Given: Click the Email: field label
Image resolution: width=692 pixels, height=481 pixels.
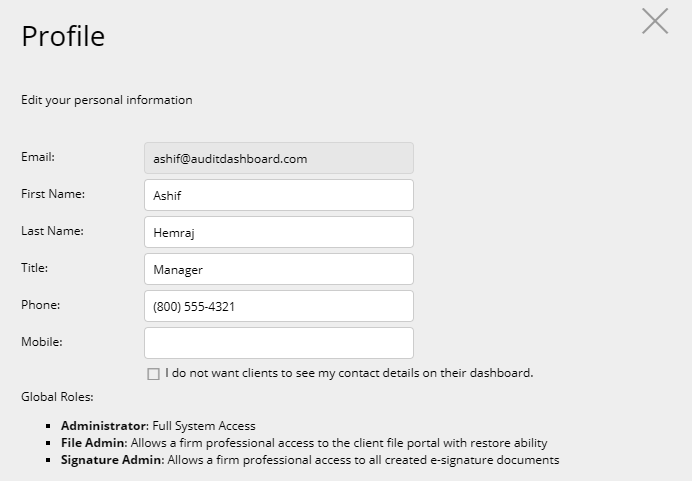Looking at the screenshot, I should tap(38, 157).
